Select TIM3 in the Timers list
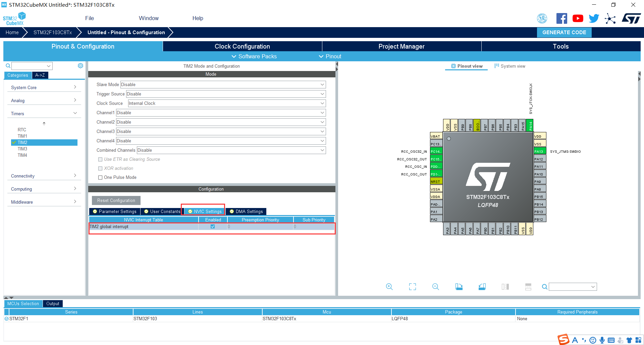This screenshot has width=644, height=345. point(22,149)
